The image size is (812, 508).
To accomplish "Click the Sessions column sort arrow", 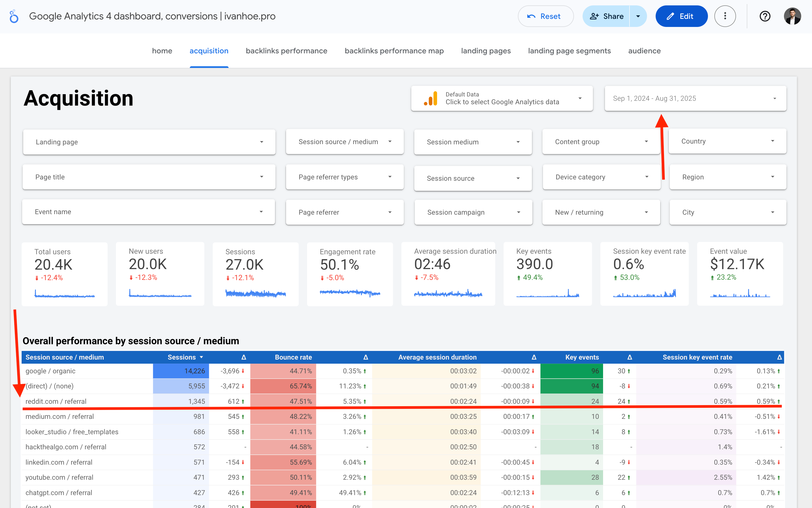I will tap(201, 357).
